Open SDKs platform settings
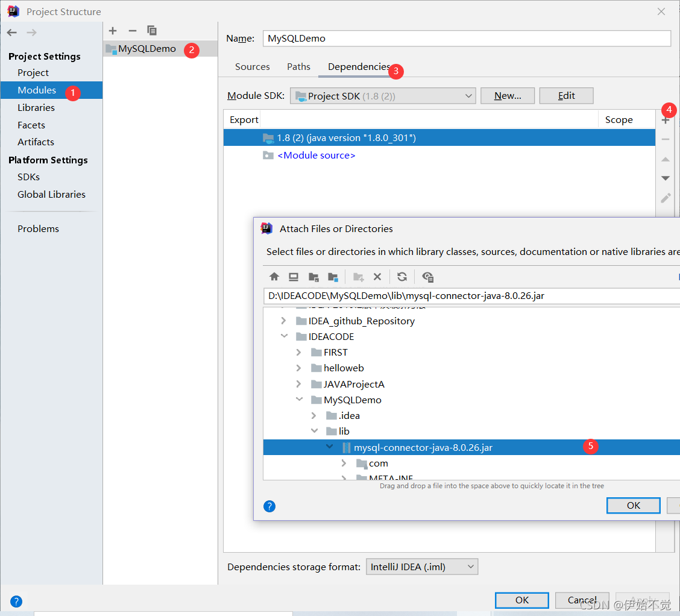The width and height of the screenshot is (680, 616). coord(28,177)
